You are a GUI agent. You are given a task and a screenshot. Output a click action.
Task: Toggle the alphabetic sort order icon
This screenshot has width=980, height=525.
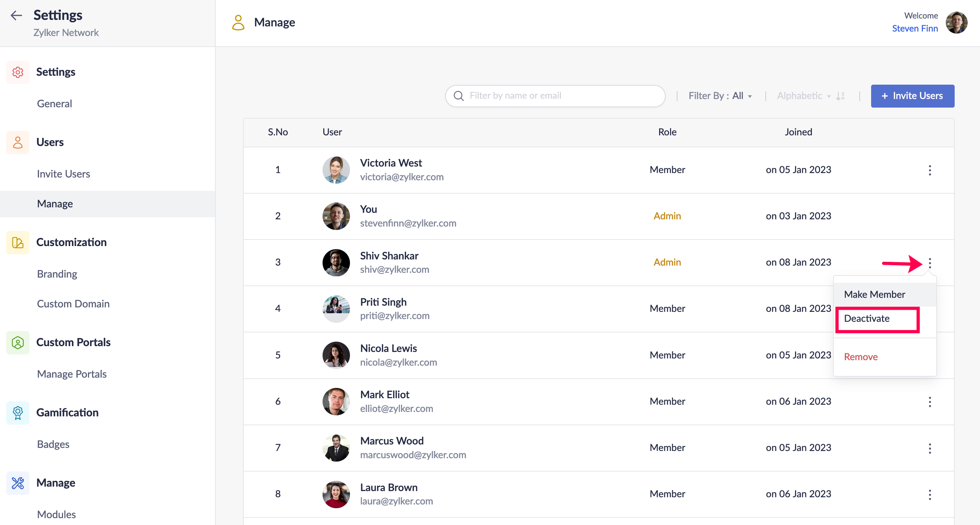[x=840, y=96]
